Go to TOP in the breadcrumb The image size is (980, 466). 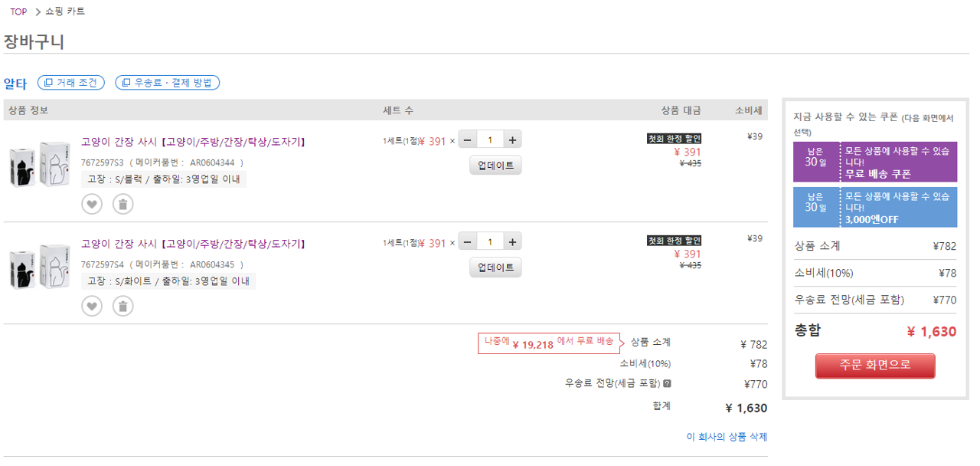[x=18, y=11]
